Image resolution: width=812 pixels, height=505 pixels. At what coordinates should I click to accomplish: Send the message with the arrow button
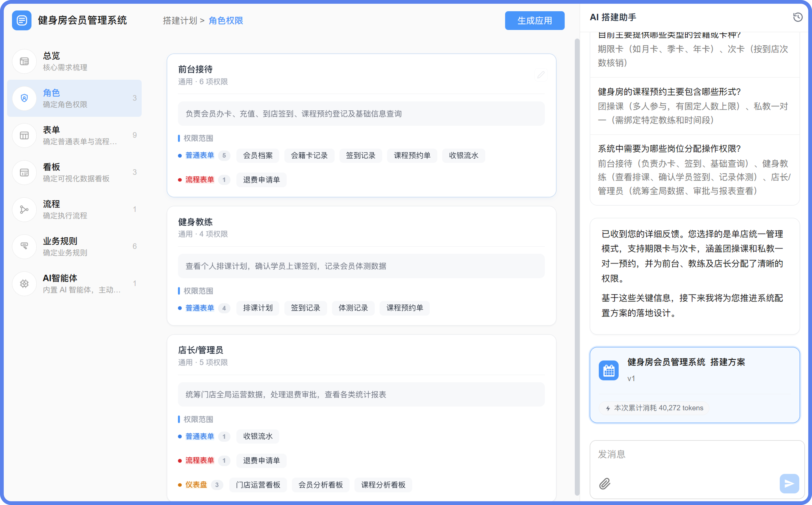tap(789, 483)
